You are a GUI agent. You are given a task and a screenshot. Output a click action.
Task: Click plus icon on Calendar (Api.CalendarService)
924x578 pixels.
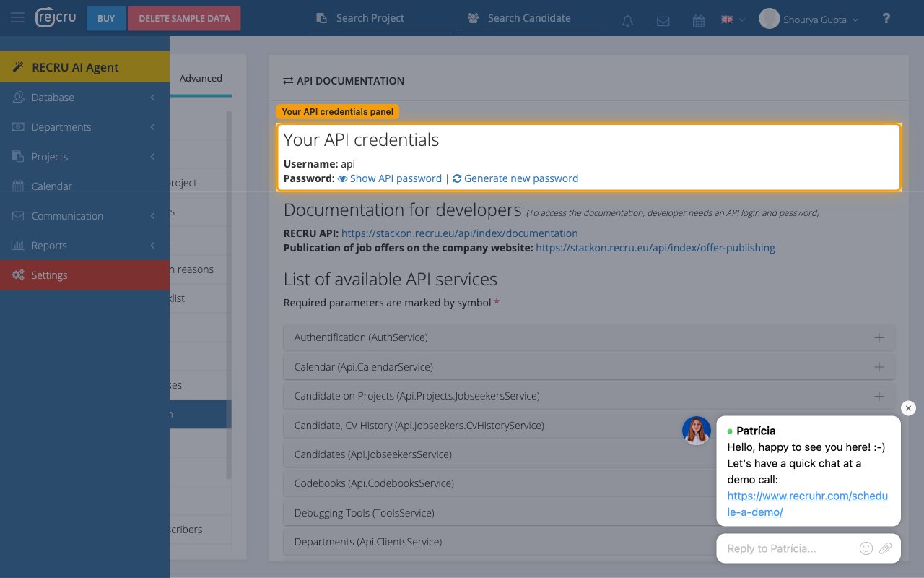pyautogui.click(x=879, y=367)
